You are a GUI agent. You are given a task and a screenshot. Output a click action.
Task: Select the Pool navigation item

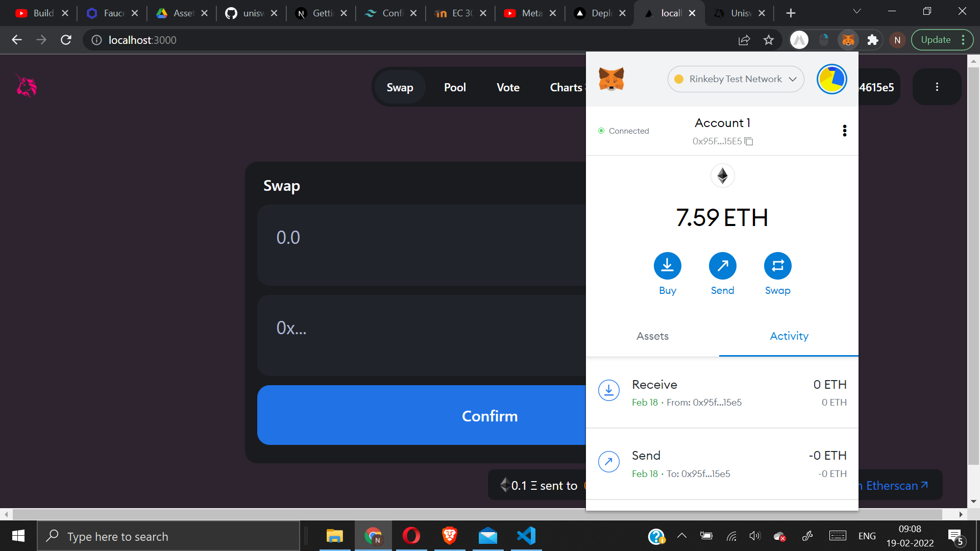455,87
